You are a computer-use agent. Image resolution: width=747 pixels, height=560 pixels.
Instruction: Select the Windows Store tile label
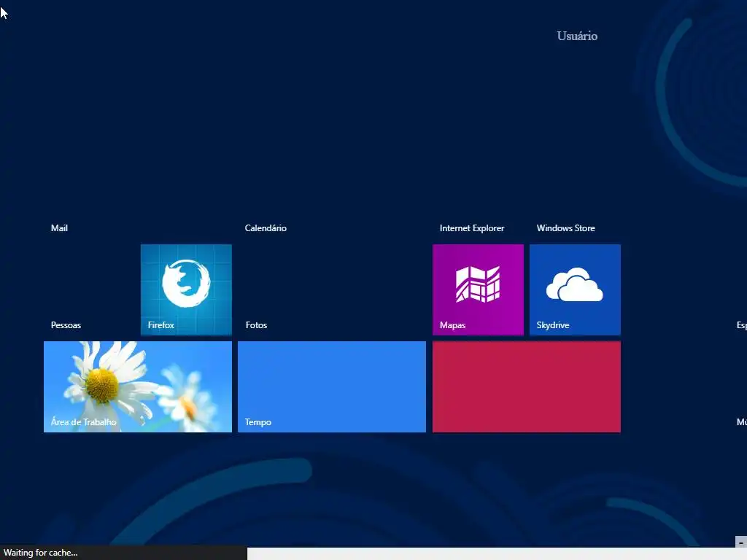coord(565,228)
